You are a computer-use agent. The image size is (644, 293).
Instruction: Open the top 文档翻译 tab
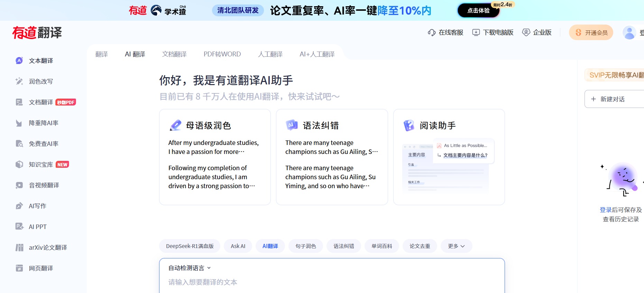click(x=174, y=54)
